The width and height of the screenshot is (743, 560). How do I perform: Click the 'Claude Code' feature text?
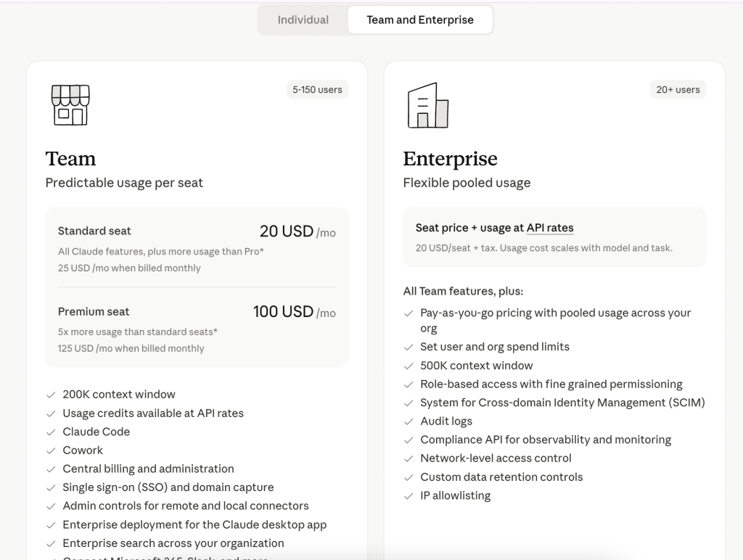(x=97, y=432)
